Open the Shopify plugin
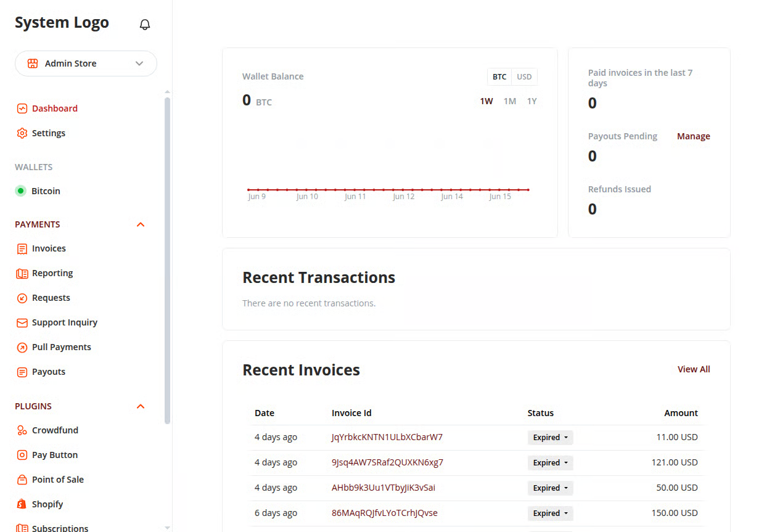The width and height of the screenshot is (780, 532). (47, 504)
